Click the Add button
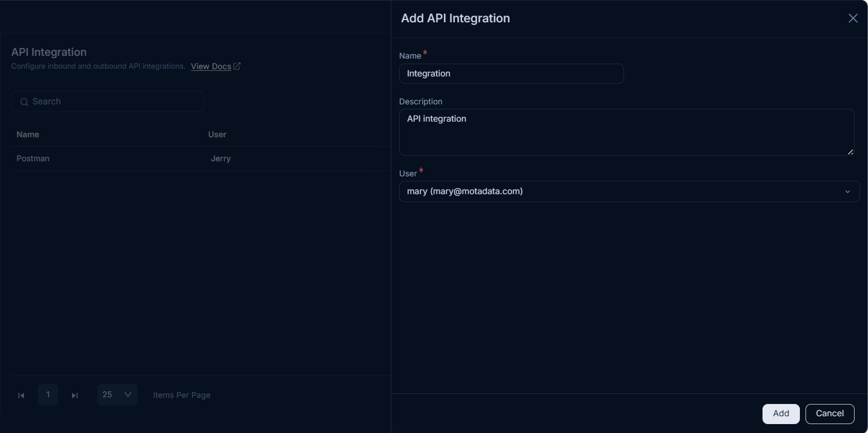868x433 pixels. point(781,413)
